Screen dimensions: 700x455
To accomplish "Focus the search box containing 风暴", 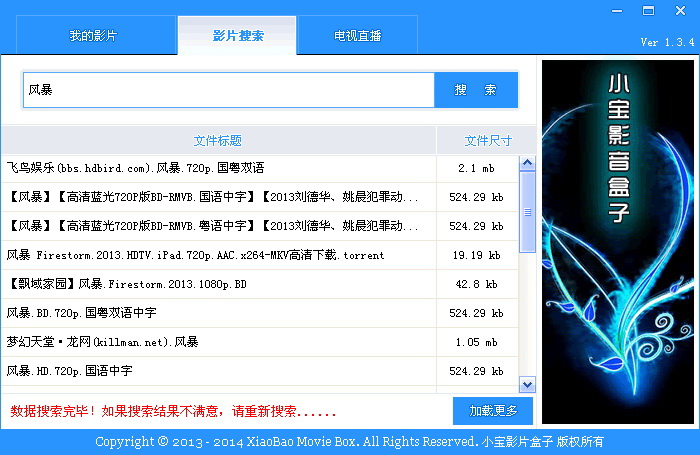I will [229, 90].
